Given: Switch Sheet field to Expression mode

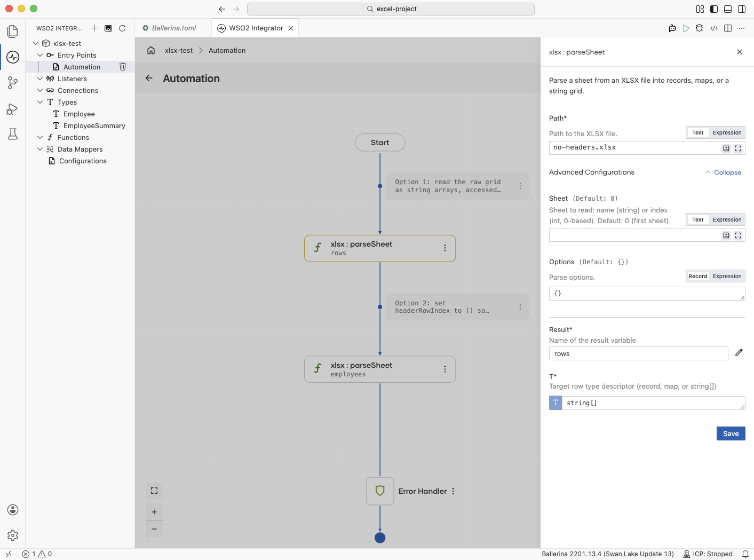Looking at the screenshot, I should (x=727, y=220).
